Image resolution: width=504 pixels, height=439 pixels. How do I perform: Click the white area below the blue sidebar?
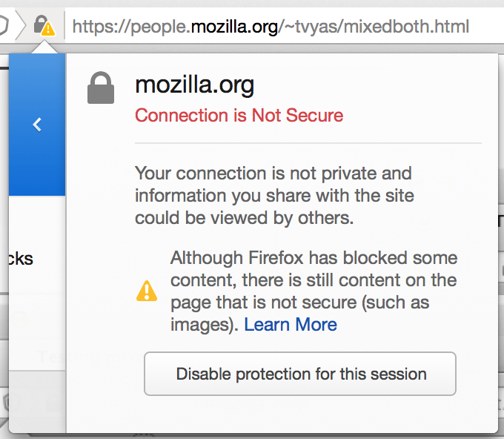[x=37, y=283]
